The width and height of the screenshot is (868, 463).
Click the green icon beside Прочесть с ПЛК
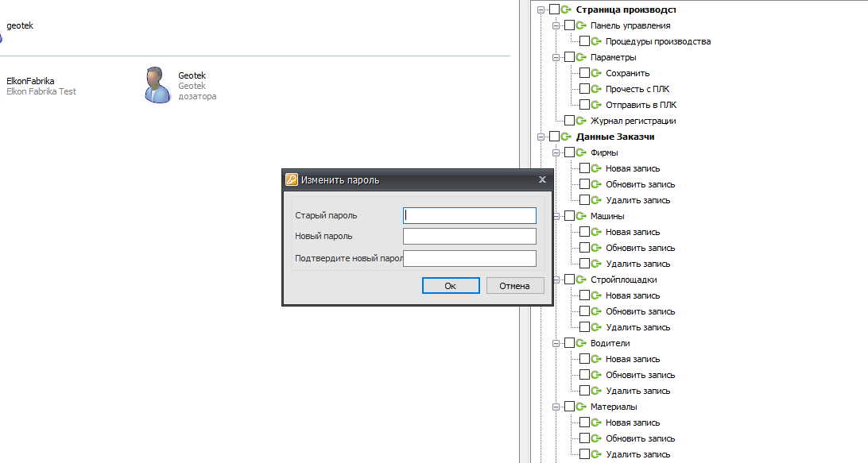pyautogui.click(x=596, y=89)
